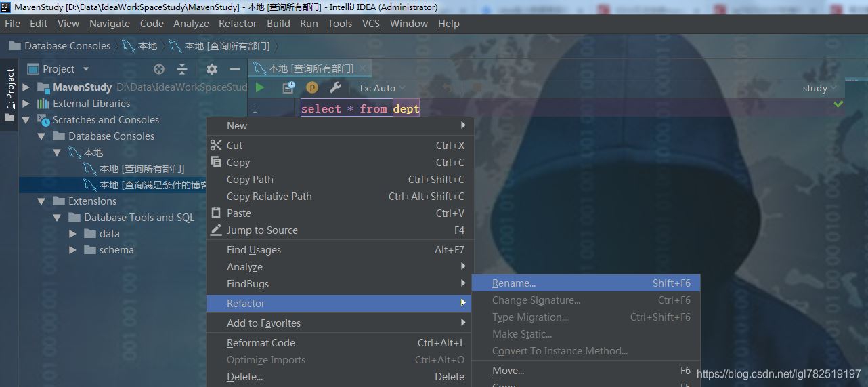Click the Jump to Source pencil icon
Screen dimensions: 868x387
coord(216,230)
